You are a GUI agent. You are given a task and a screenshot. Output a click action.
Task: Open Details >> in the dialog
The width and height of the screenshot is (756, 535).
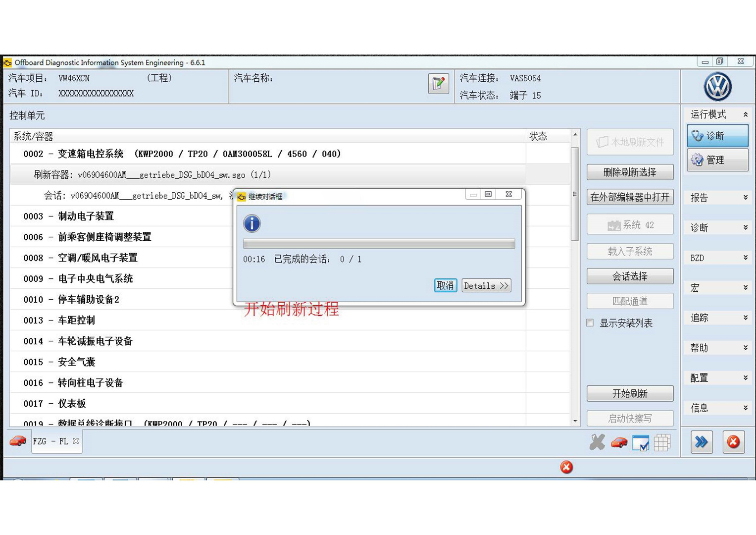click(x=486, y=285)
